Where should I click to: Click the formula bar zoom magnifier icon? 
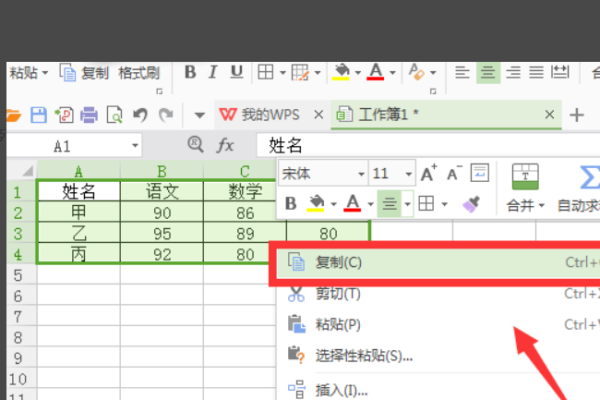pos(196,145)
